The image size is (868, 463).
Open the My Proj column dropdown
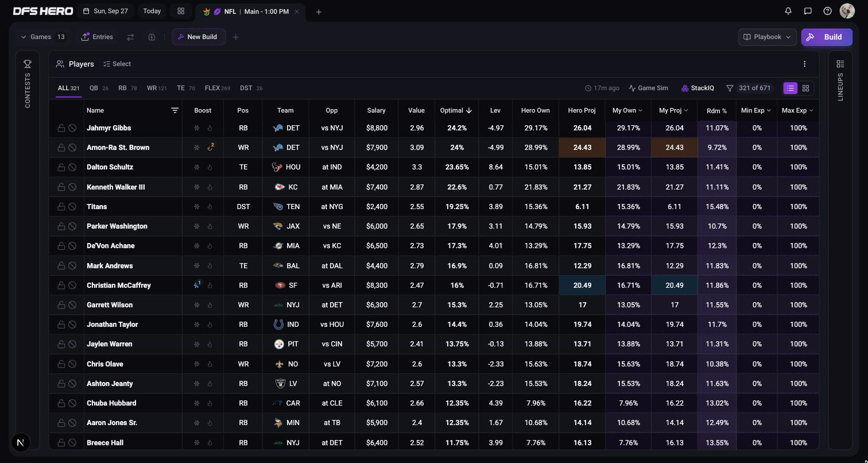[673, 110]
